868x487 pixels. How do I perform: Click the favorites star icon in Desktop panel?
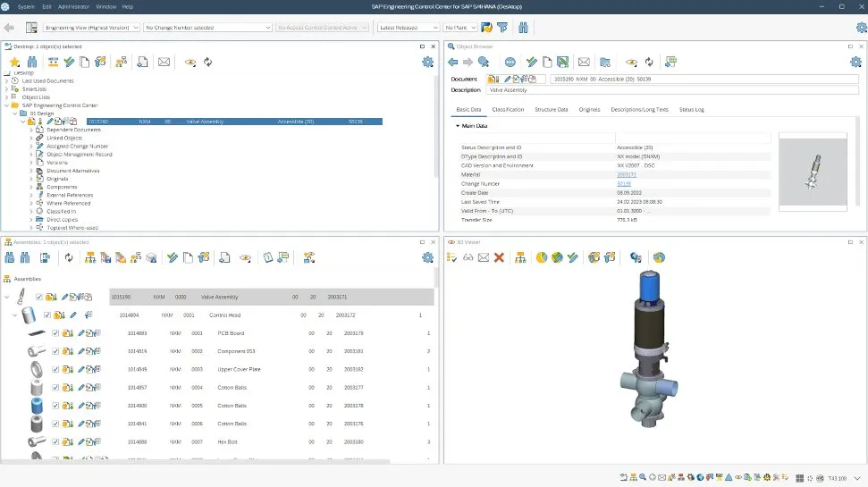tap(14, 62)
